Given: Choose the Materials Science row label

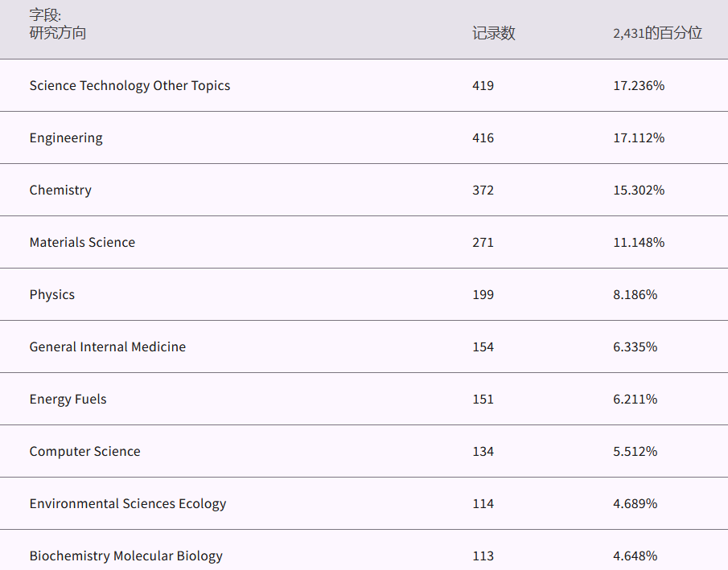Looking at the screenshot, I should pos(82,243).
